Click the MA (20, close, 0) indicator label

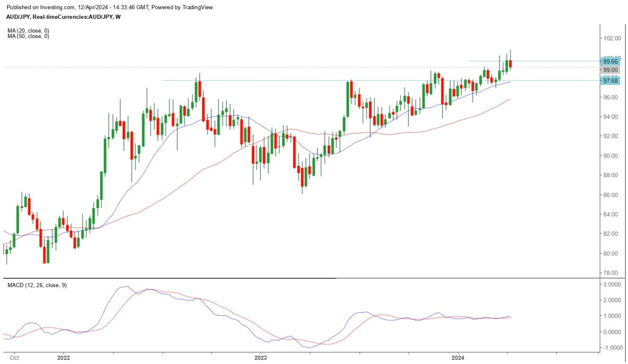tap(28, 31)
